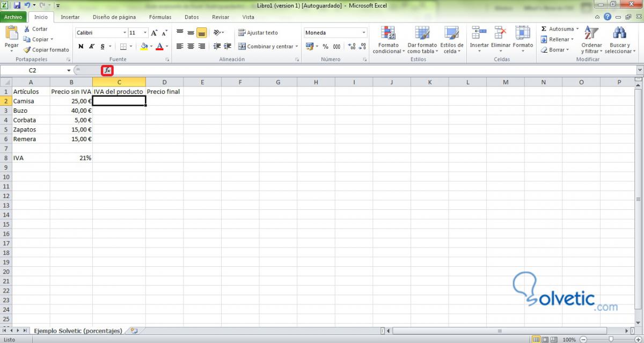This screenshot has width=644, height=343.
Task: Open Name Box dropdown arrow
Action: 69,70
